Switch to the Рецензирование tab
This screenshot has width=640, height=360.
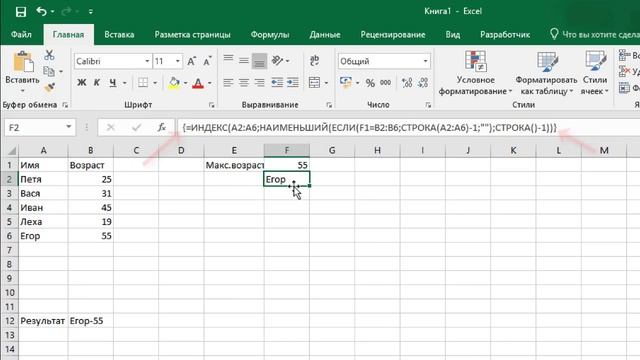[x=393, y=35]
